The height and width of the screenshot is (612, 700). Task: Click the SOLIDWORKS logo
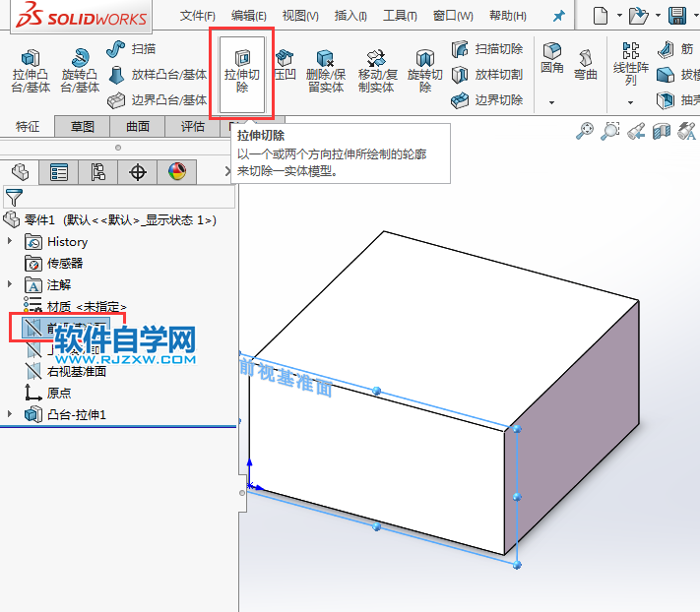82,16
